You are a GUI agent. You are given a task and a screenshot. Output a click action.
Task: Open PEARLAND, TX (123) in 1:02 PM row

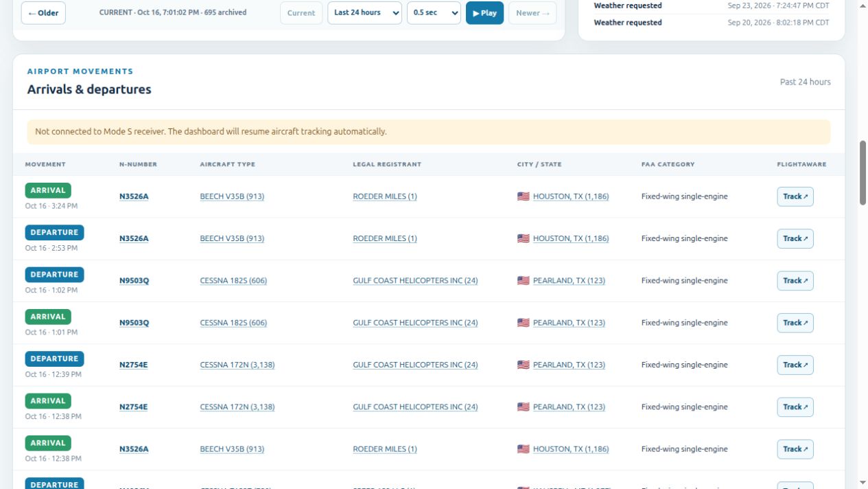pyautogui.click(x=569, y=280)
